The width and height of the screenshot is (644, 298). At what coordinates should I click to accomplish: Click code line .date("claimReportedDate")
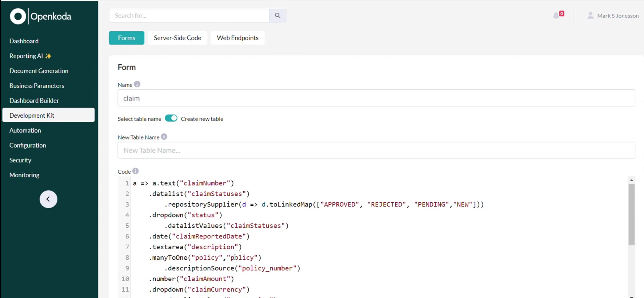point(199,236)
